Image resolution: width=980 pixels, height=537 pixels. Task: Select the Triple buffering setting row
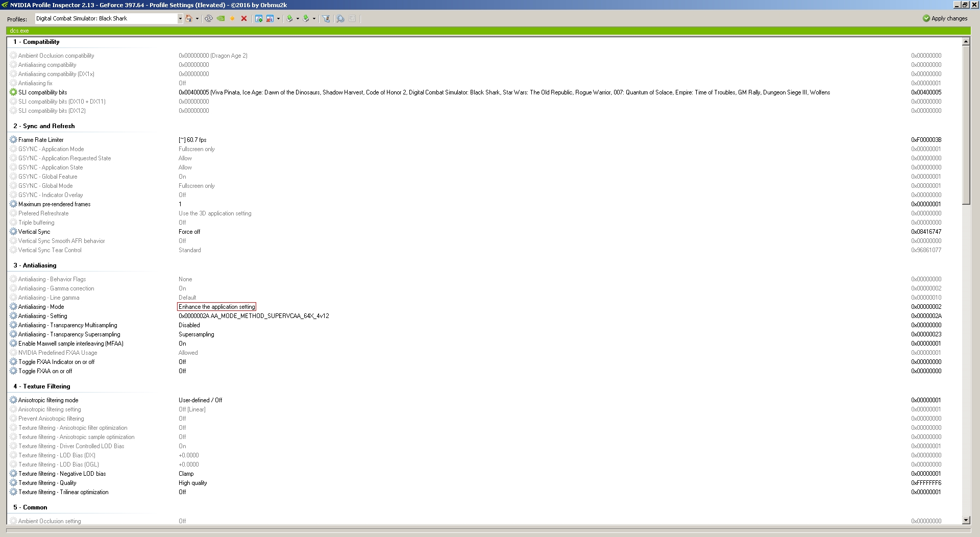pyautogui.click(x=484, y=223)
